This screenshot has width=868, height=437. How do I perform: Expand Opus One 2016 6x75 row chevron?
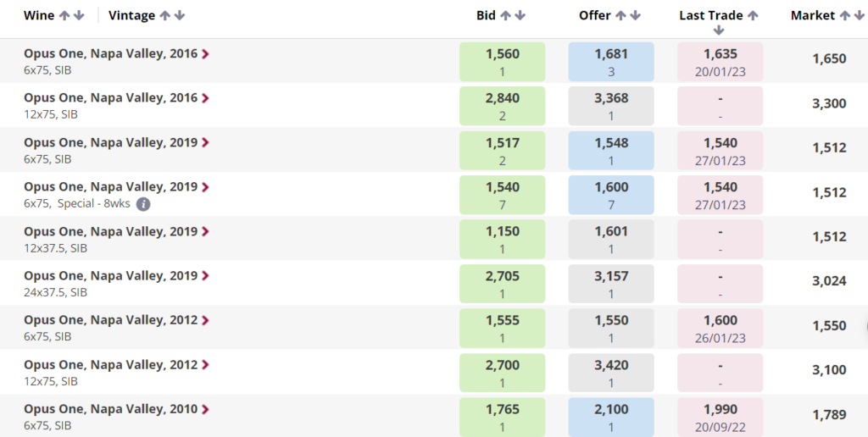click(205, 53)
